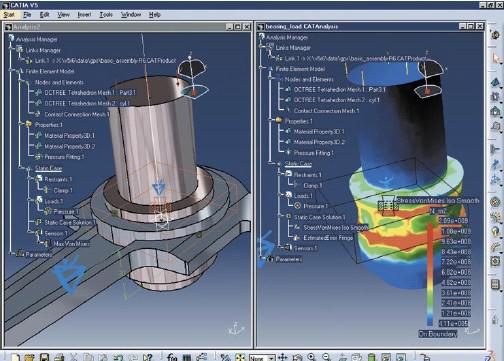Screen dimensions: 504x361
Task: Click the Open file folder icon
Action: click(29, 357)
